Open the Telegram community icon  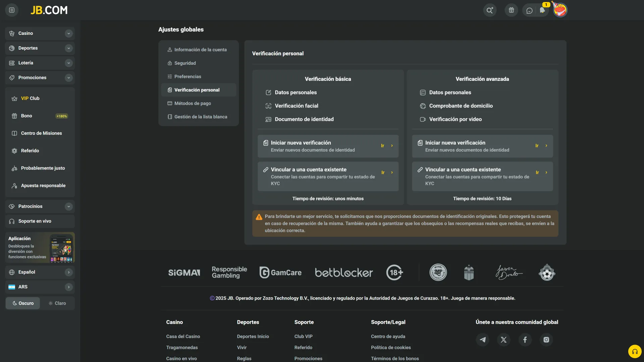click(x=483, y=340)
